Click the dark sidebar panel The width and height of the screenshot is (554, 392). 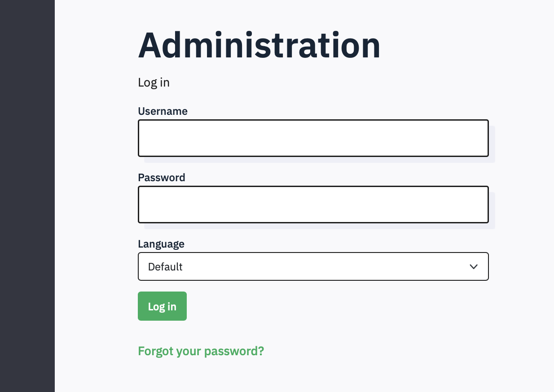click(x=27, y=196)
